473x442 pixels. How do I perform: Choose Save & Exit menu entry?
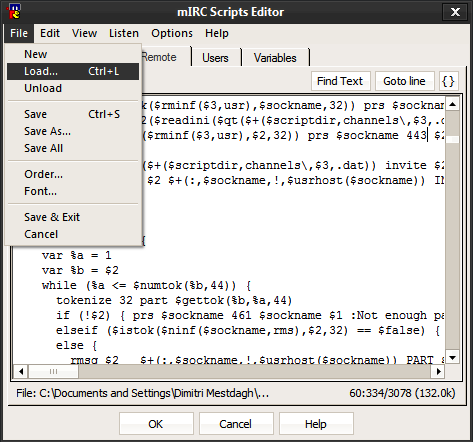pyautogui.click(x=73, y=217)
